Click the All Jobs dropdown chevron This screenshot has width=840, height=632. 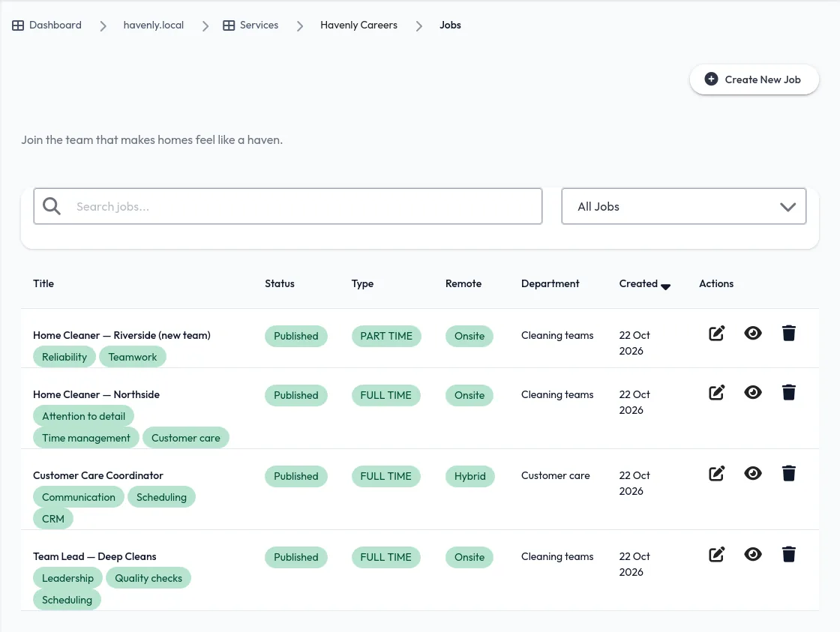point(787,207)
